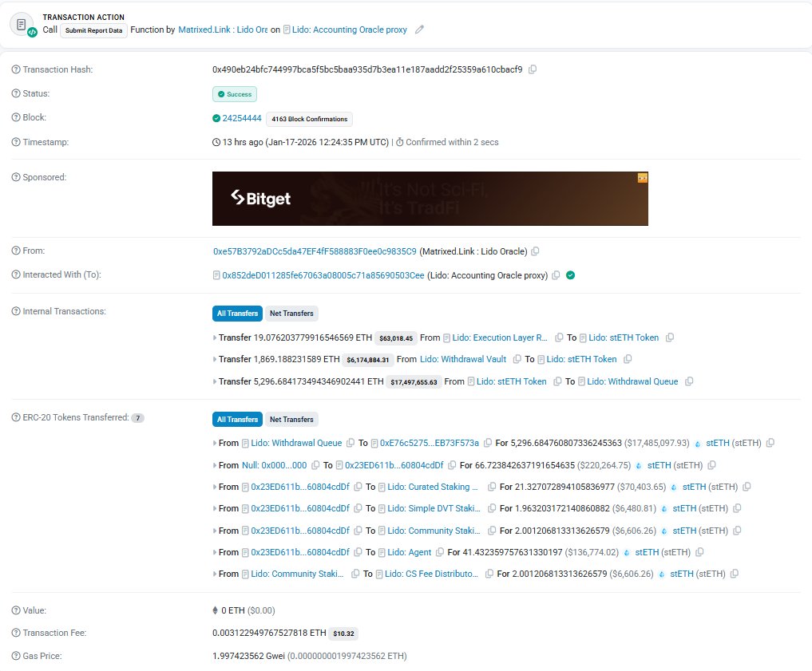This screenshot has height=671, width=812.
Task: Copy the transaction hash to clipboard
Action: tap(533, 69)
